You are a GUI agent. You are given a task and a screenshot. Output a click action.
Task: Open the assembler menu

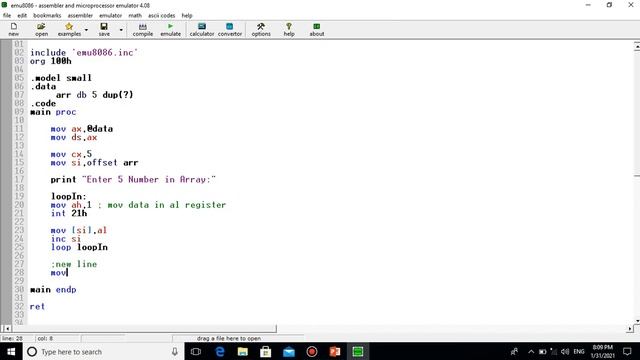click(x=80, y=16)
